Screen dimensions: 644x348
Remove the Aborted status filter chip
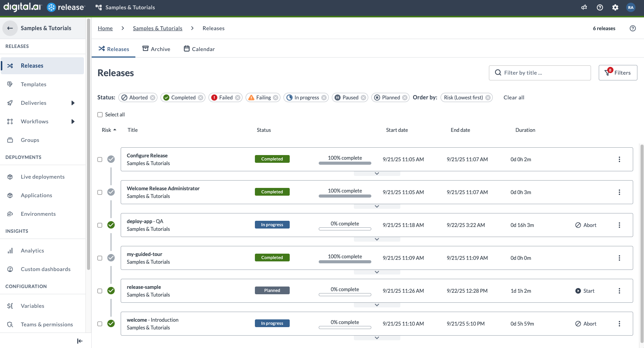tap(153, 98)
